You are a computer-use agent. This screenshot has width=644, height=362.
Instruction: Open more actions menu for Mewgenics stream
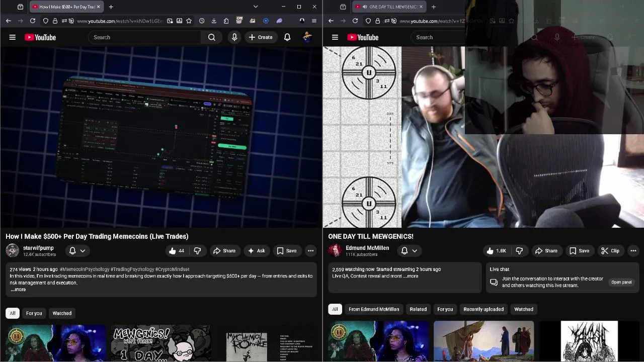click(633, 250)
